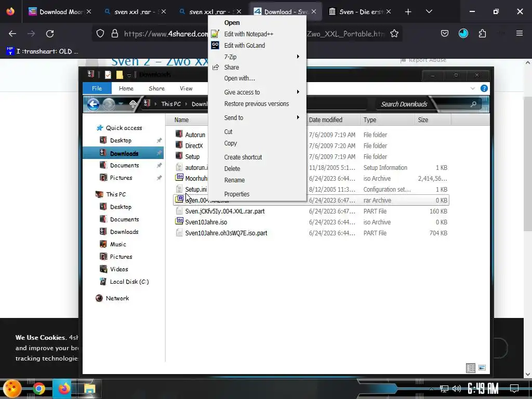Expand the Send to submenu
Screen dimensions: 532x399
[x=258, y=118]
